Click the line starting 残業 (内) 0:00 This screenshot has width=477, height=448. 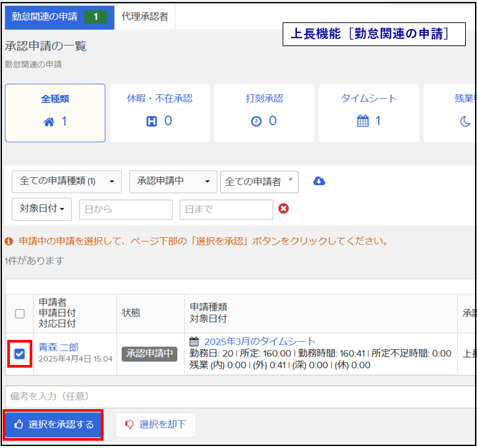coord(280,365)
